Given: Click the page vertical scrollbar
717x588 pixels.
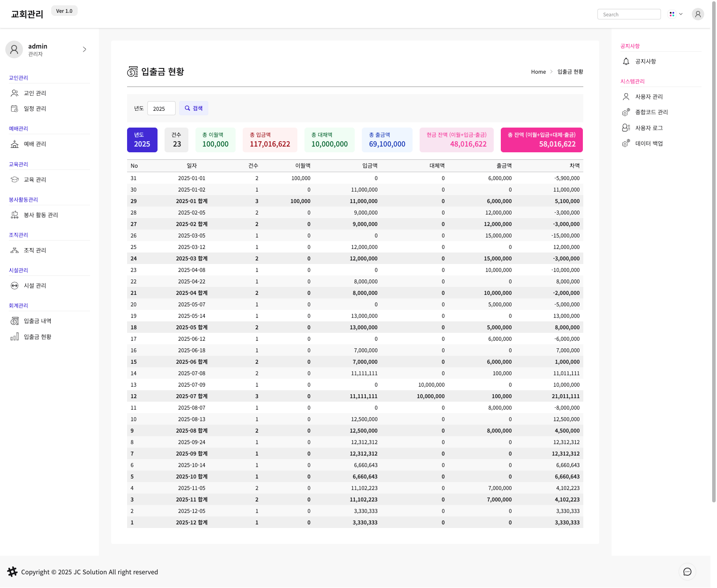Looking at the screenshot, I should [x=713, y=265].
